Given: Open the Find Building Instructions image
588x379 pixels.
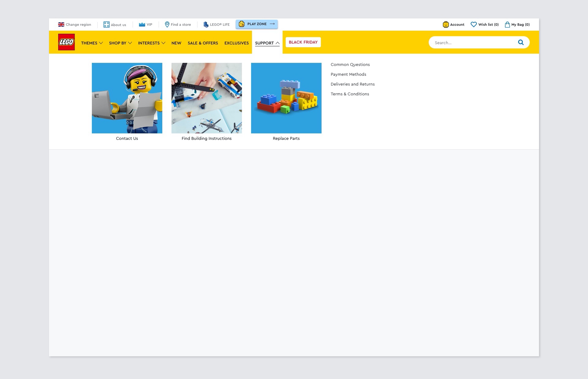Looking at the screenshot, I should pyautogui.click(x=207, y=98).
